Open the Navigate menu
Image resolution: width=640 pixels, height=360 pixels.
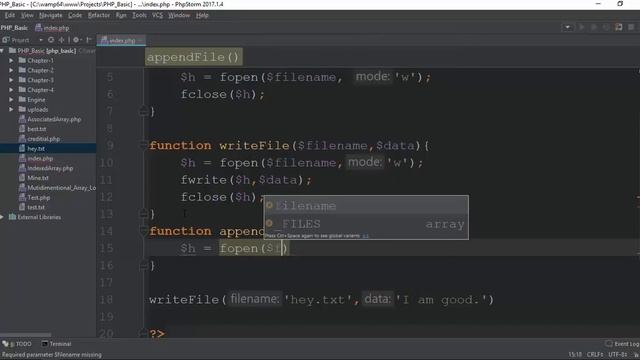[x=51, y=15]
